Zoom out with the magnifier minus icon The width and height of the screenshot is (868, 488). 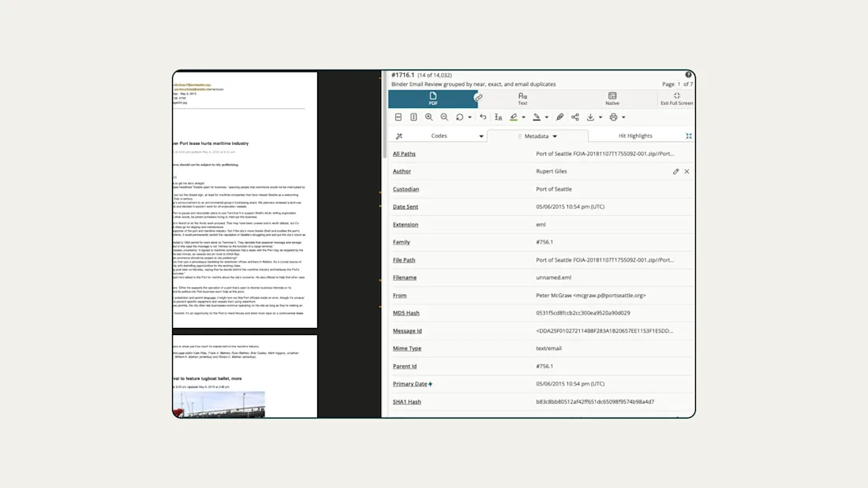point(444,117)
